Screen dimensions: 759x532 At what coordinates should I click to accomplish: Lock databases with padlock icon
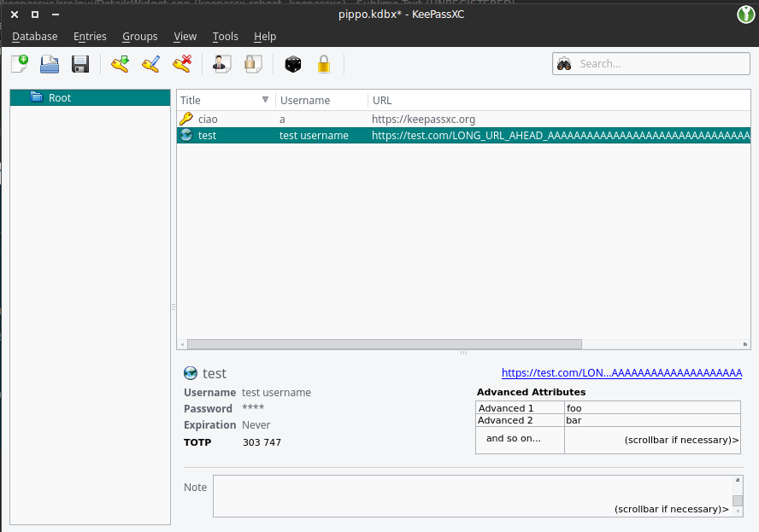324,64
